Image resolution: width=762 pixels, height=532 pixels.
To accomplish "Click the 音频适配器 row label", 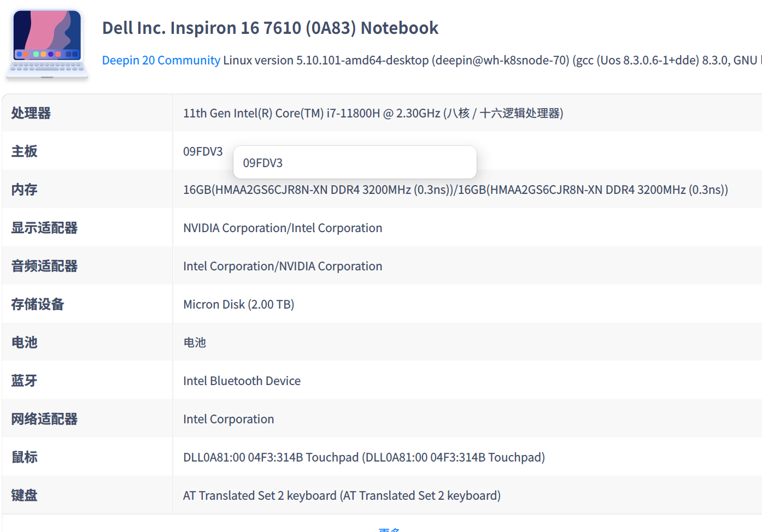I will click(x=44, y=266).
